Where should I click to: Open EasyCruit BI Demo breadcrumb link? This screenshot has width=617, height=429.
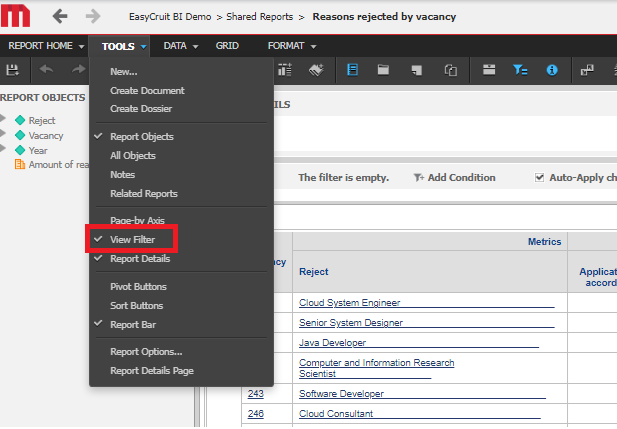pyautogui.click(x=170, y=17)
